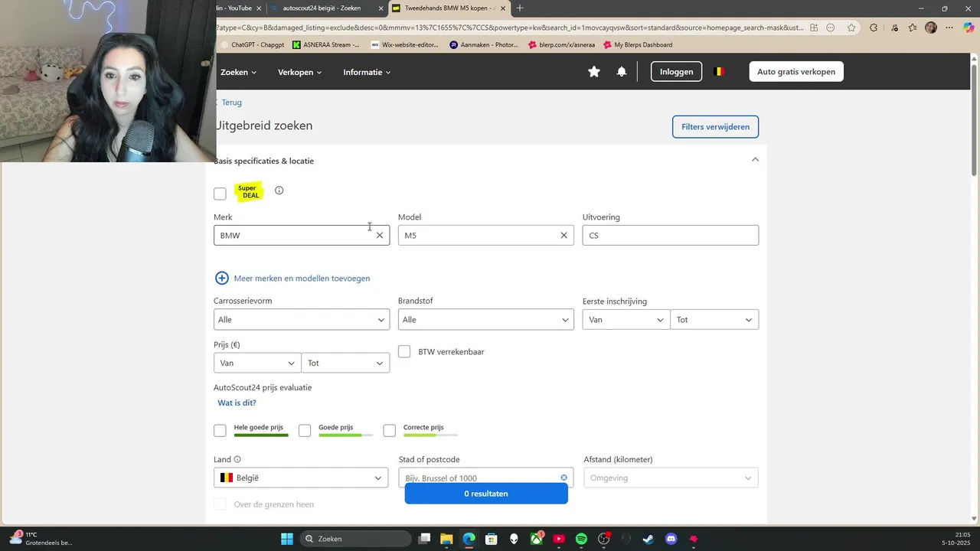The image size is (980, 551).
Task: Select the Belgium flag language icon
Action: click(719, 71)
